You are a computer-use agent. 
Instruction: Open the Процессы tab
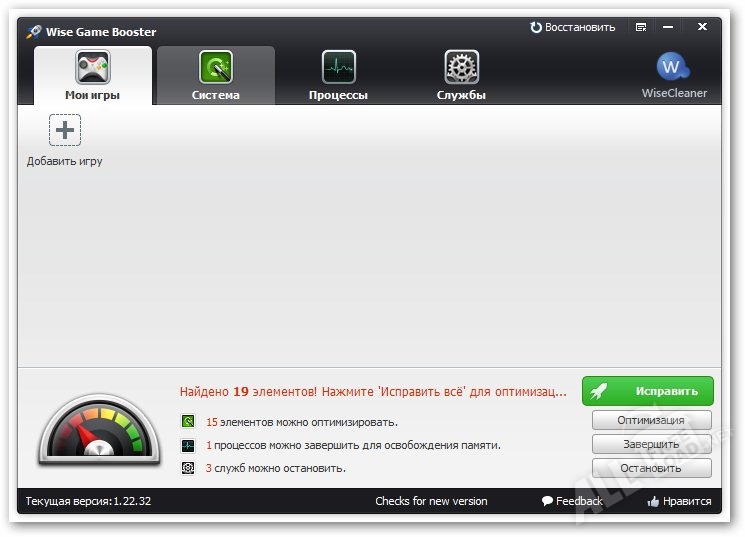[338, 76]
